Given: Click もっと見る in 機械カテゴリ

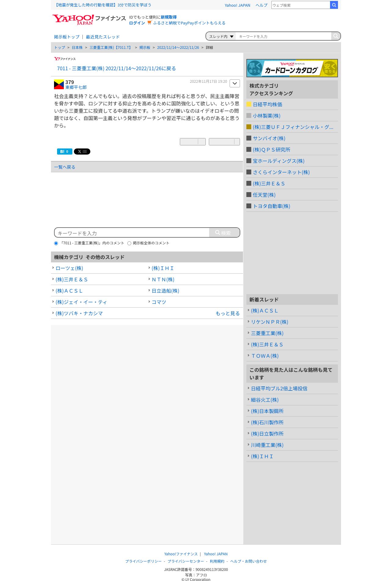Looking at the screenshot, I should [x=227, y=313].
